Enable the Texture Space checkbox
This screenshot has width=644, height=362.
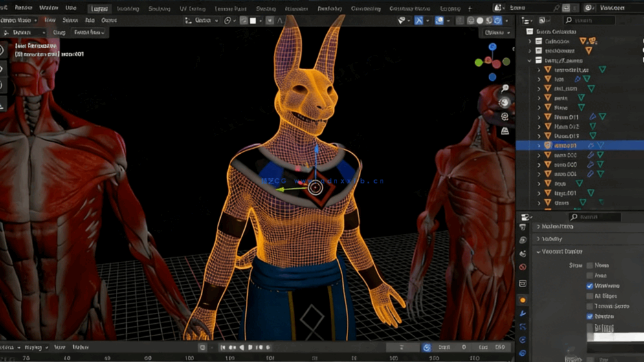click(590, 306)
